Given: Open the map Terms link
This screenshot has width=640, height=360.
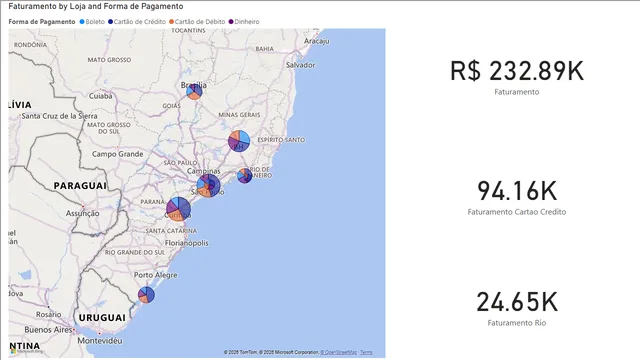Looking at the screenshot, I should pos(366,352).
